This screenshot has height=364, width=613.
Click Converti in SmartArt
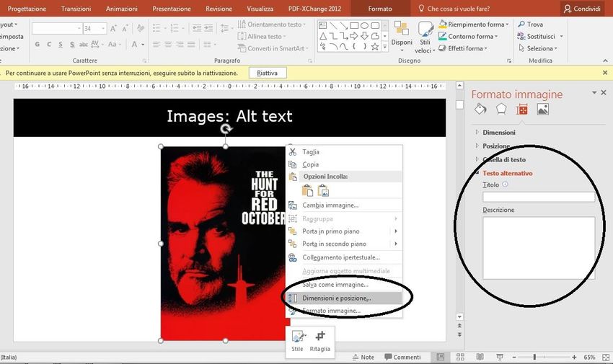273,48
